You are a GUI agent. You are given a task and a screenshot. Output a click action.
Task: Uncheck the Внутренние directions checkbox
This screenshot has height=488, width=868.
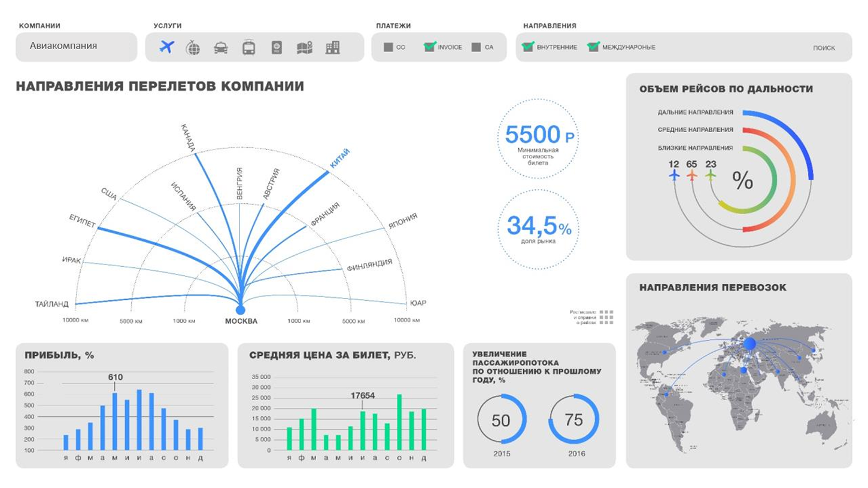[x=528, y=47]
